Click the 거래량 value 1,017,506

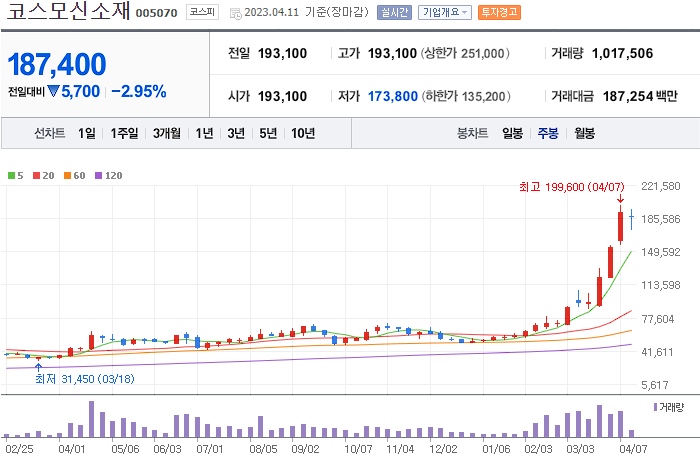(622, 54)
